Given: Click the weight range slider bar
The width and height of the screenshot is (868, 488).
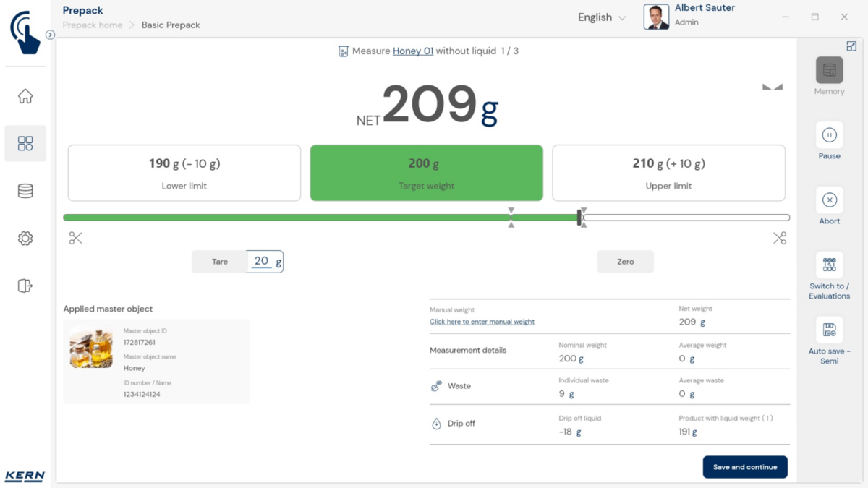Looking at the screenshot, I should 426,218.
